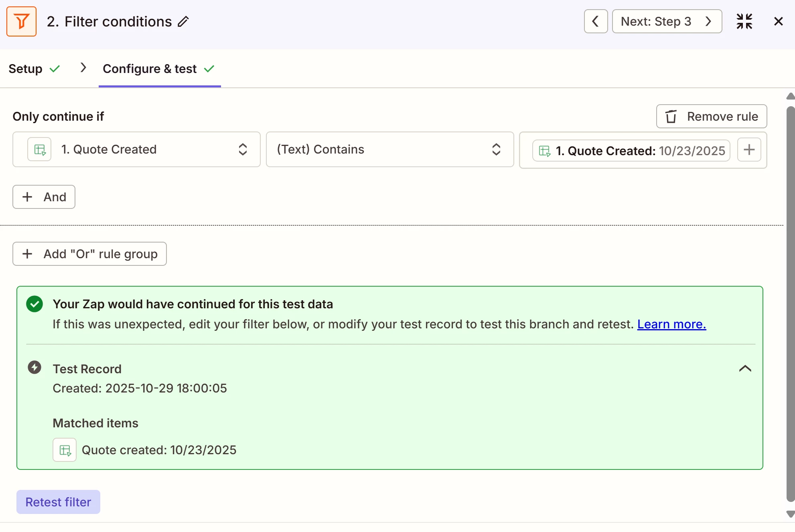The image size is (795, 532).
Task: Open the (Text) Contains condition dropdown
Action: pyautogui.click(x=389, y=150)
